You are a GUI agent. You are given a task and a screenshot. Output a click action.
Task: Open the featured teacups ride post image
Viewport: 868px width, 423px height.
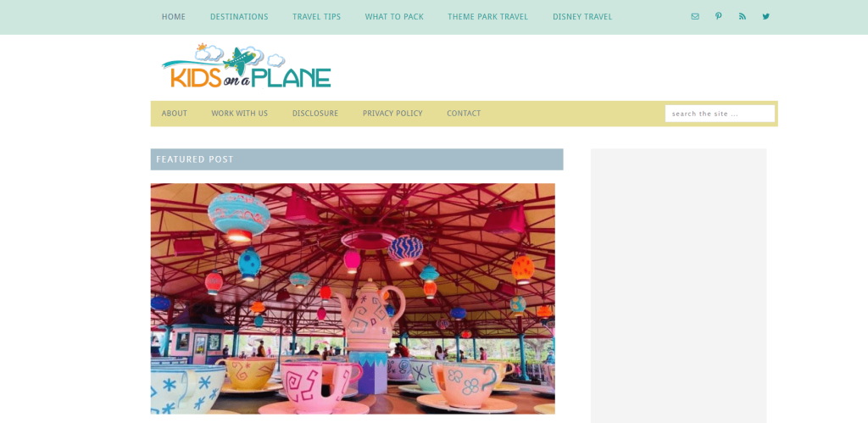point(353,299)
